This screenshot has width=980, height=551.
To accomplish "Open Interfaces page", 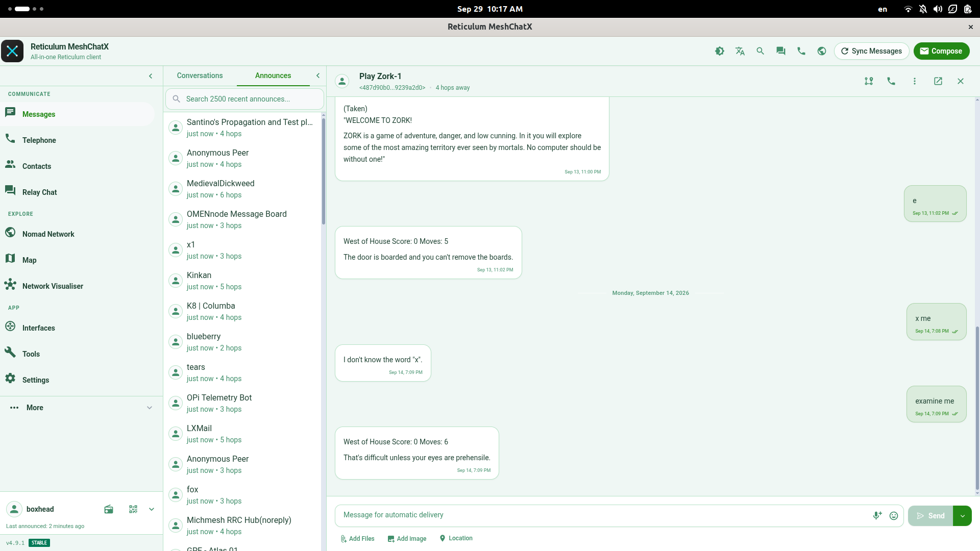I will pyautogui.click(x=78, y=328).
